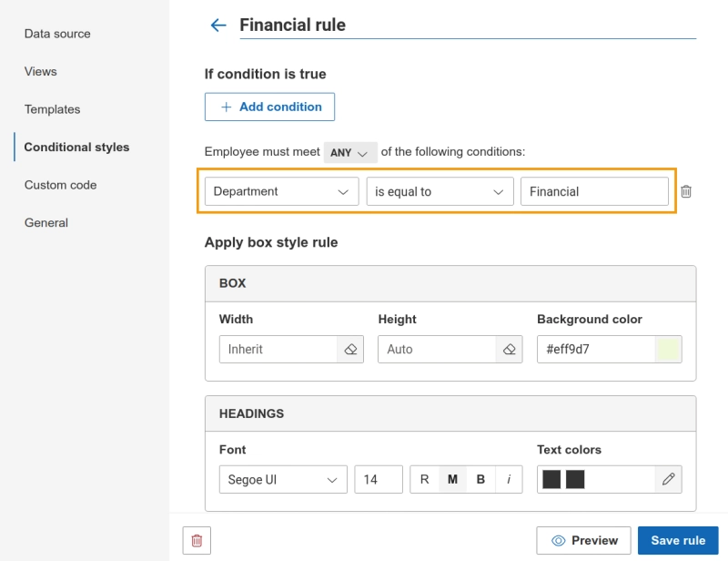Open Data source settings section

(57, 34)
